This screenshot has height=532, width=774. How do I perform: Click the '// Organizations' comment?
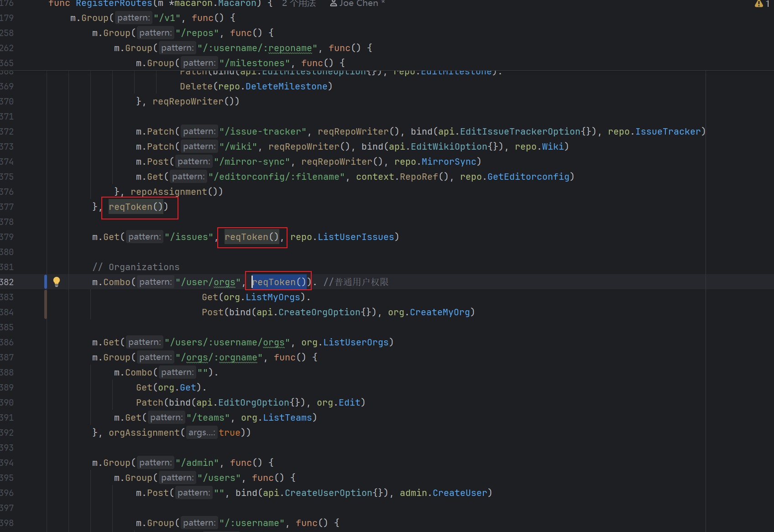pyautogui.click(x=136, y=267)
